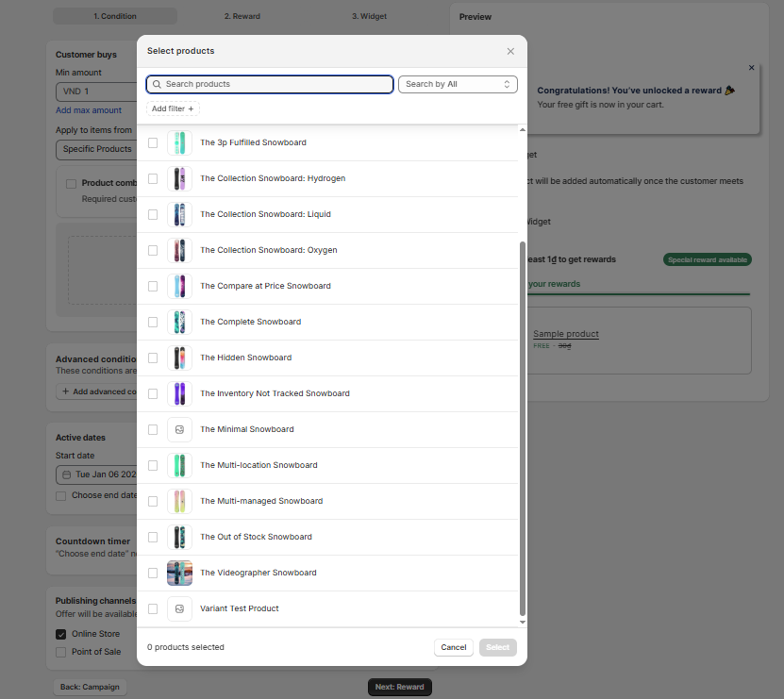Click the Hydrogen snowboard thumbnail icon
This screenshot has width=784, height=699.
179,178
